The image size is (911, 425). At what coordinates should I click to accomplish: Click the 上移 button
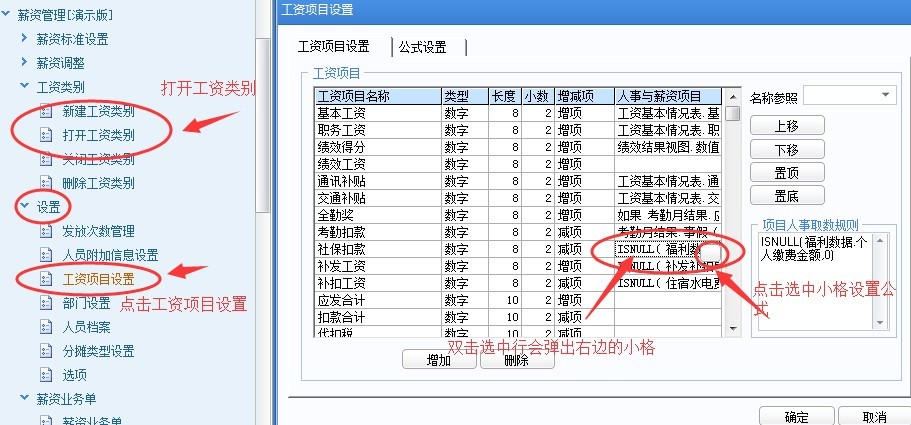[786, 125]
